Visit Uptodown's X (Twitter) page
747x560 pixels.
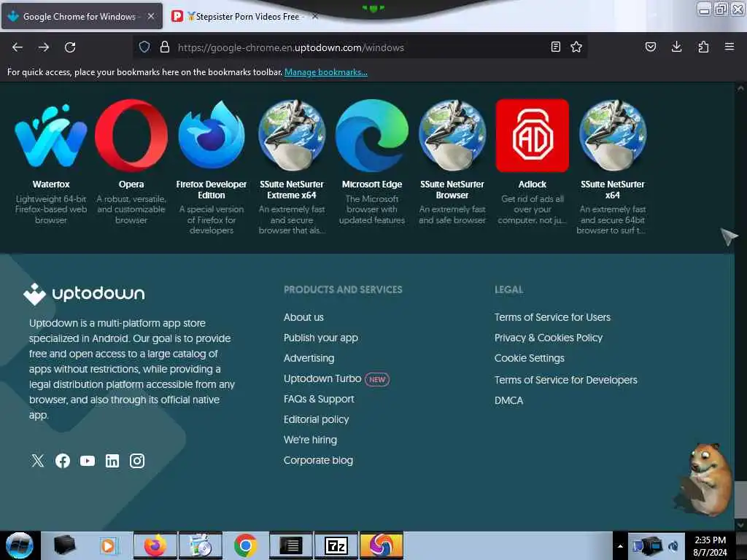tap(38, 461)
